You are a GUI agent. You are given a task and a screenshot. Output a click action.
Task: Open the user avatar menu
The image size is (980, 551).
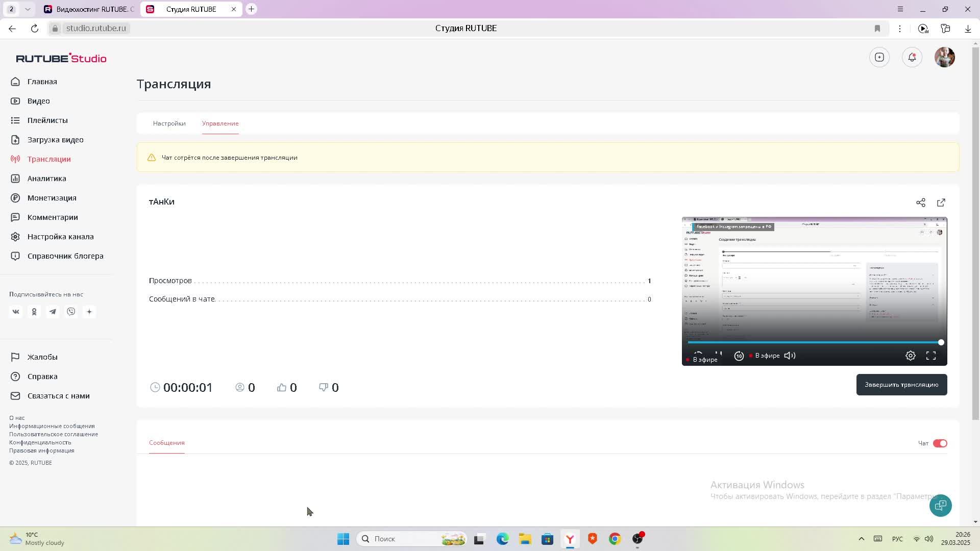click(944, 57)
